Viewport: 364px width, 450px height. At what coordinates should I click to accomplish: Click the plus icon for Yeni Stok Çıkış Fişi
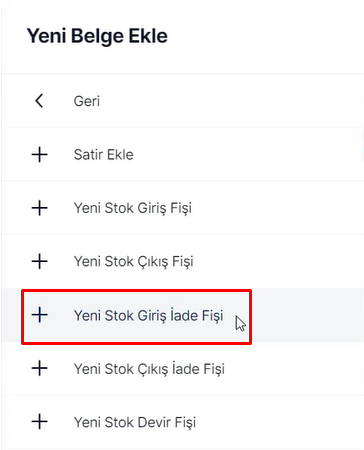point(40,261)
